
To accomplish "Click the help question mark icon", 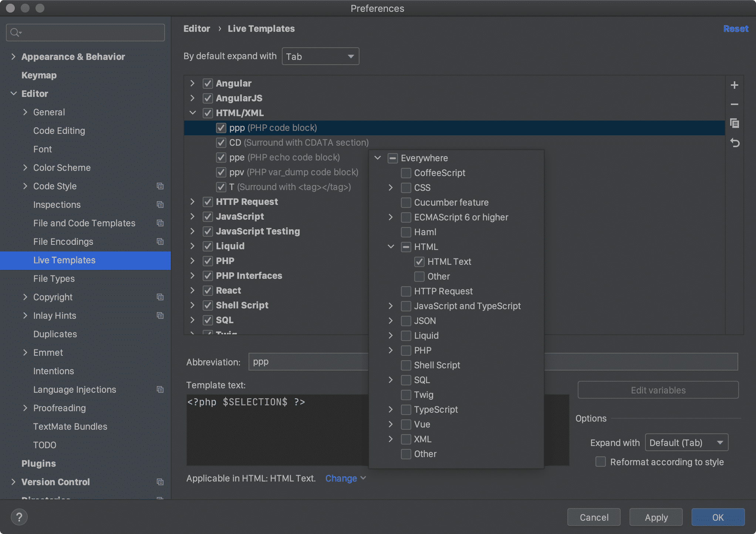I will (x=19, y=517).
